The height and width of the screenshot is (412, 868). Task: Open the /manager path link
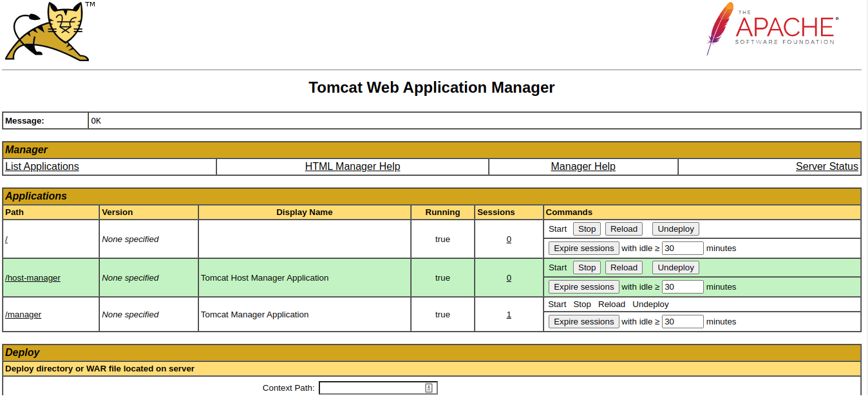click(23, 314)
